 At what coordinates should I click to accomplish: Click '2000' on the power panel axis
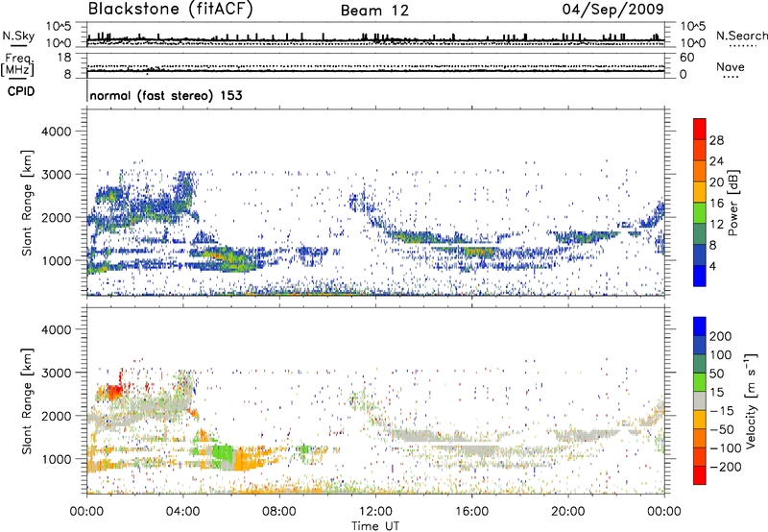click(x=57, y=217)
